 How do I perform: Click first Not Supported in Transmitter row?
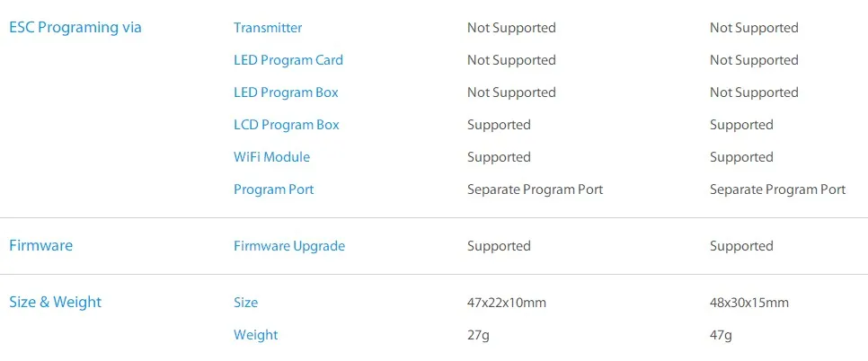coord(511,28)
